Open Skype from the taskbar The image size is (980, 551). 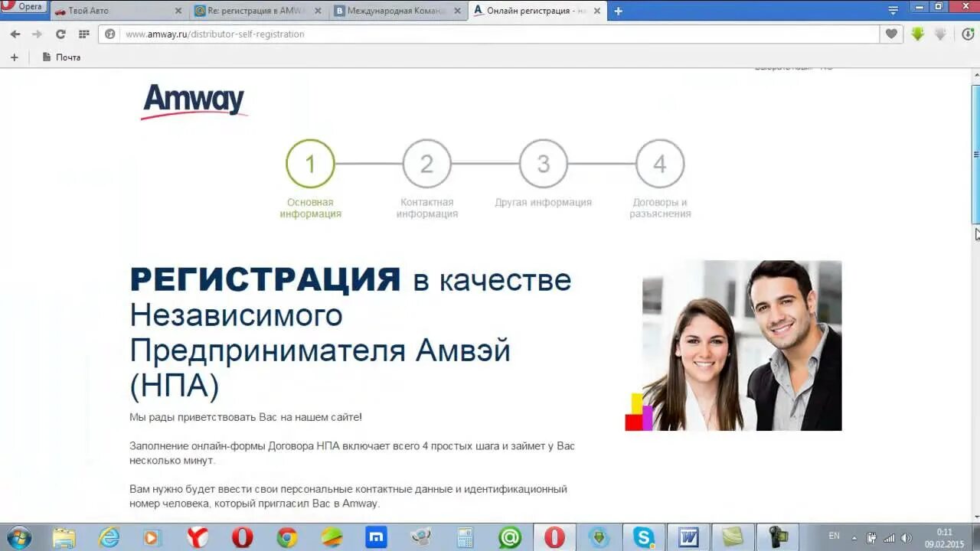pos(643,537)
